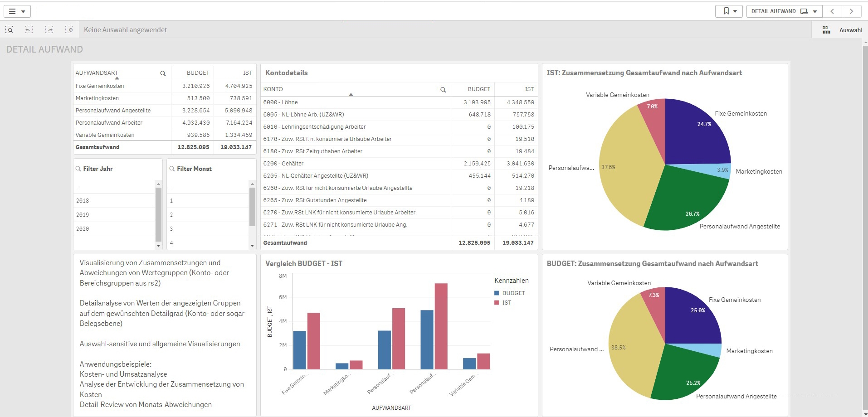Search in the KONTO column
868x417 pixels.
pyautogui.click(x=443, y=89)
